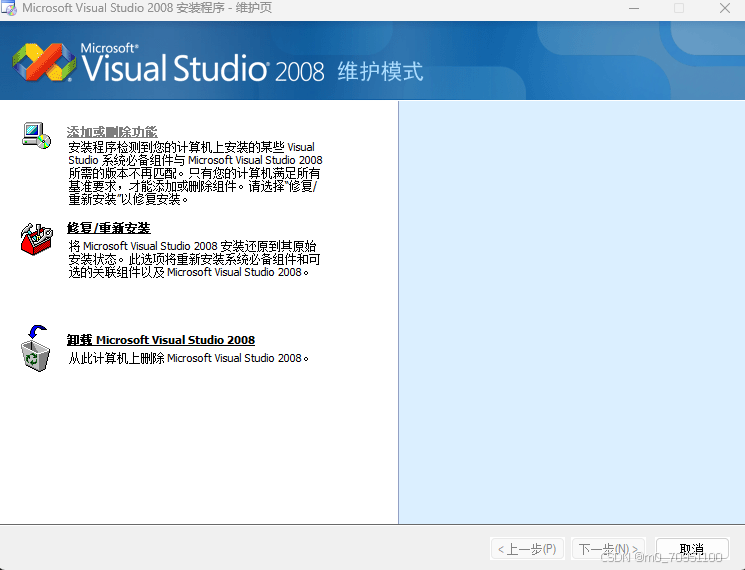This screenshot has height=570, width=745.
Task: Click the text 从此计算机上删除 Microsoft Visual Studio 2008
Action: [x=188, y=358]
